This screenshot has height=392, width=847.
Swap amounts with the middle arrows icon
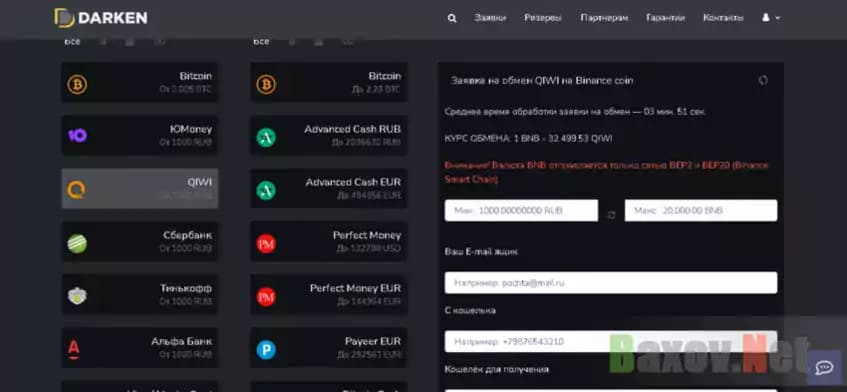pos(611,215)
